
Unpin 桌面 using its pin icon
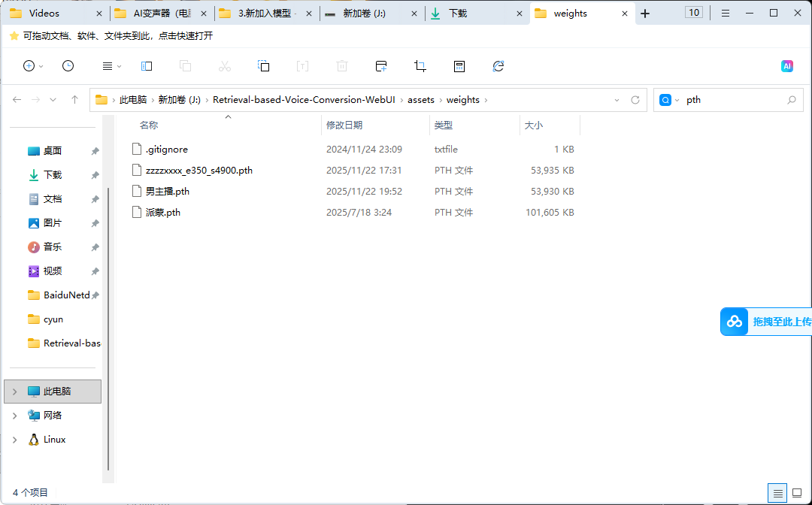(x=95, y=151)
